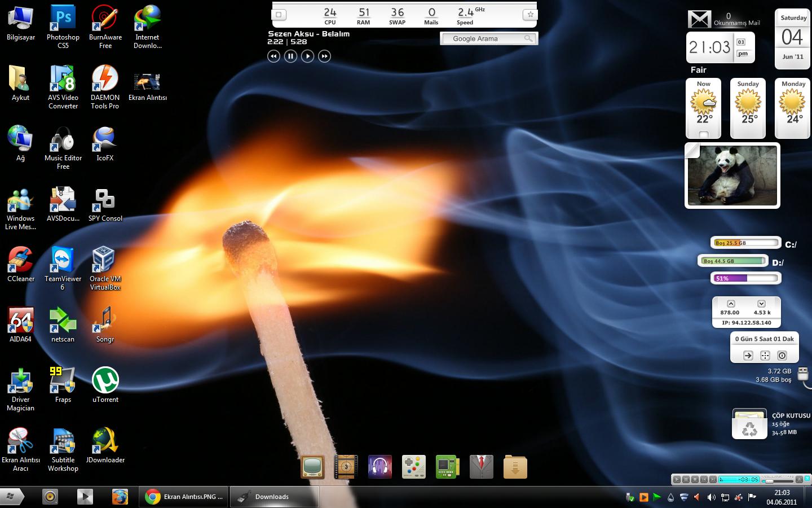The width and height of the screenshot is (812, 508).
Task: Select the AVS Video Converter icon
Action: [x=63, y=87]
